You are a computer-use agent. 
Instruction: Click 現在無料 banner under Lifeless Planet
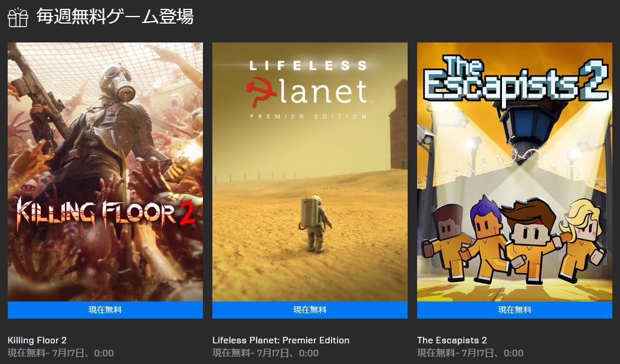(310, 310)
